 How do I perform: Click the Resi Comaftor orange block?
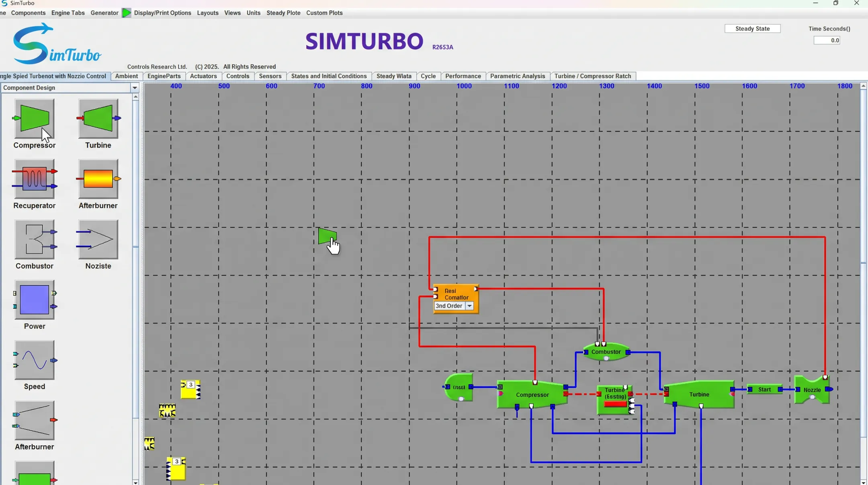[456, 299]
